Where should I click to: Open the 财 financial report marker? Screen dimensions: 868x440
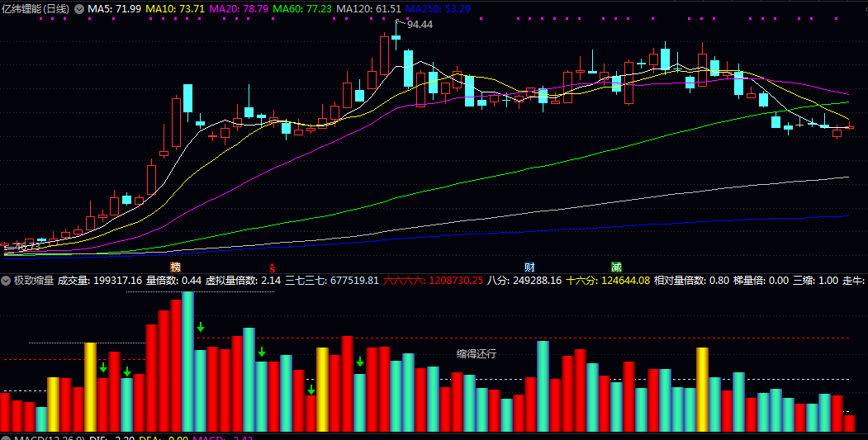pos(529,267)
